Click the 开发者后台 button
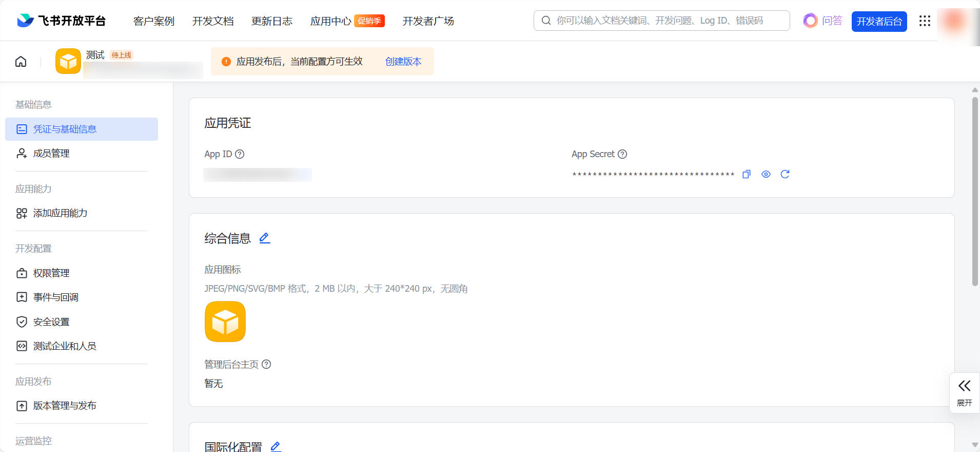Image resolution: width=980 pixels, height=452 pixels. (879, 22)
